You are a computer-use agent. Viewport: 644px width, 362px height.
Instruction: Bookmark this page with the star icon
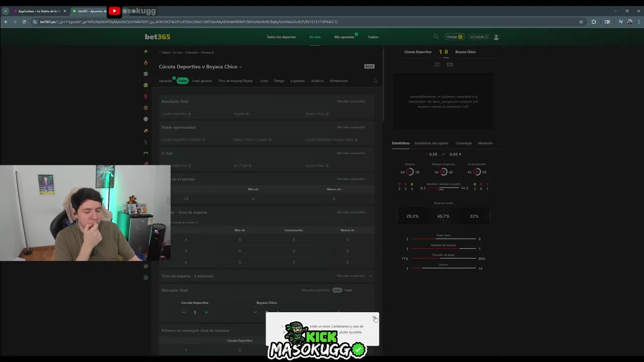[x=581, y=22]
